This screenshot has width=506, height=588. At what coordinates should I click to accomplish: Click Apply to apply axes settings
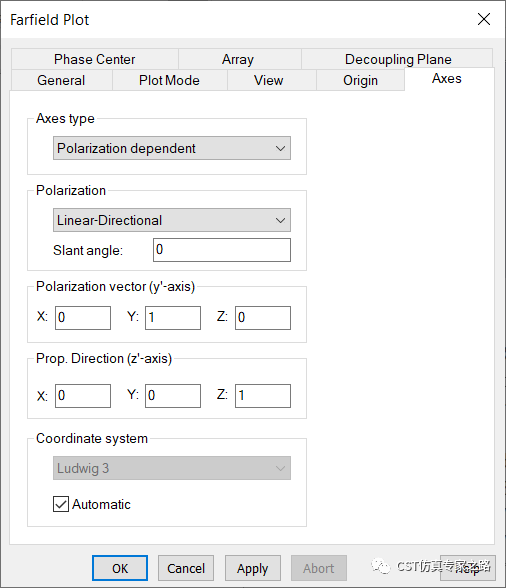252,568
